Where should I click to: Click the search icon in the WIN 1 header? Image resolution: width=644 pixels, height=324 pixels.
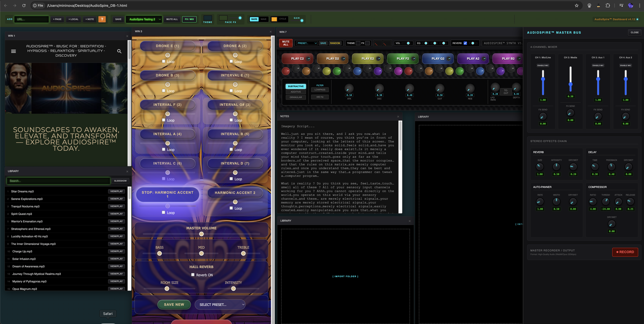coord(119,51)
